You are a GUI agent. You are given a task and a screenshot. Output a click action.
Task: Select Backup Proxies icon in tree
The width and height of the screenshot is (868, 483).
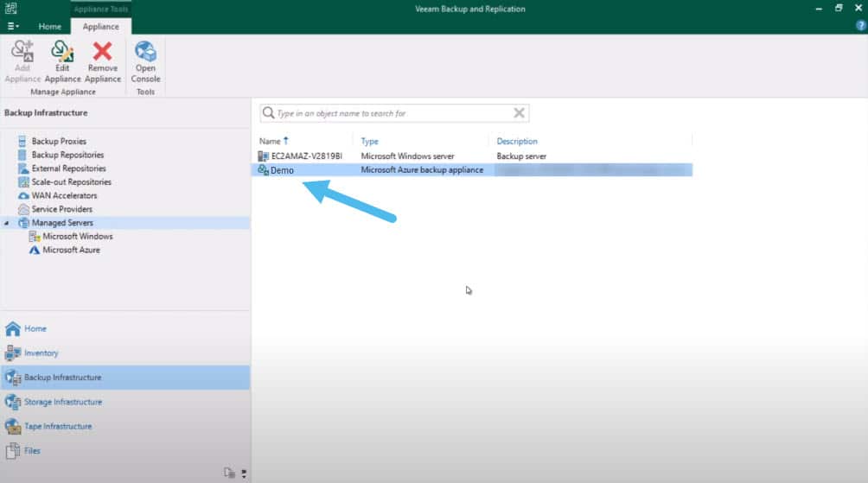point(22,141)
